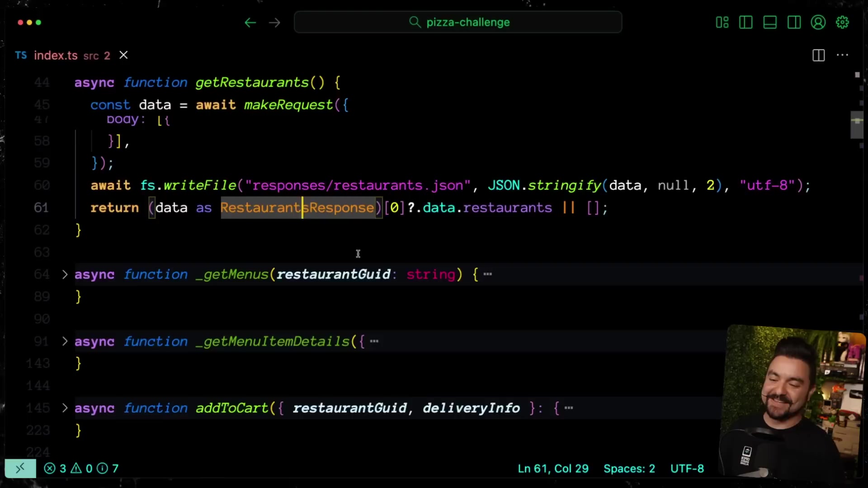Open Problems from errors and warnings indicator
This screenshot has width=868, height=488.
click(81, 469)
